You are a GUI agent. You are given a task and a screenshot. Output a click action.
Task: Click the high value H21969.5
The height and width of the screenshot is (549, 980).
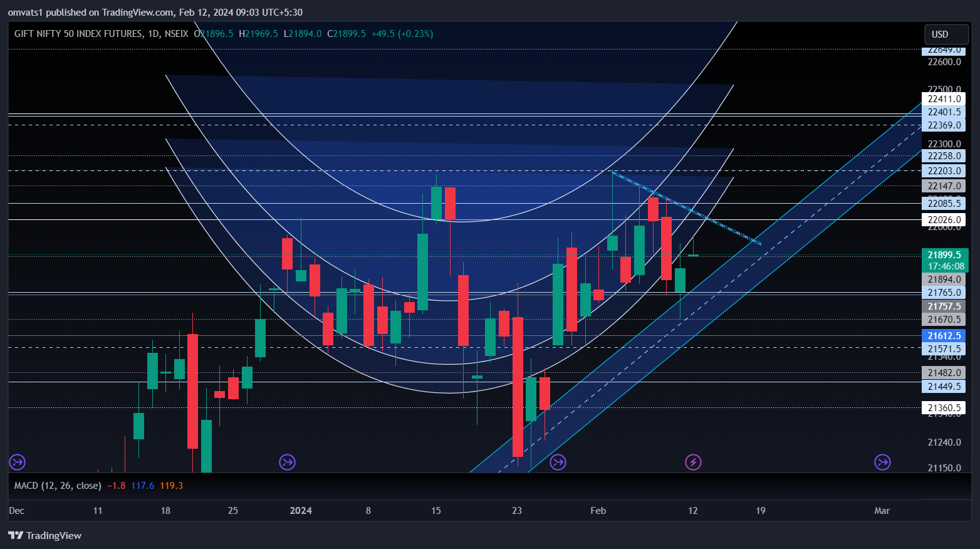258,34
